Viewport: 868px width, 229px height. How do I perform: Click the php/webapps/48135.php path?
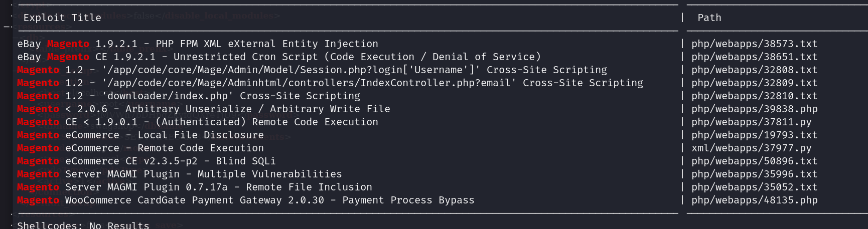coord(754,200)
